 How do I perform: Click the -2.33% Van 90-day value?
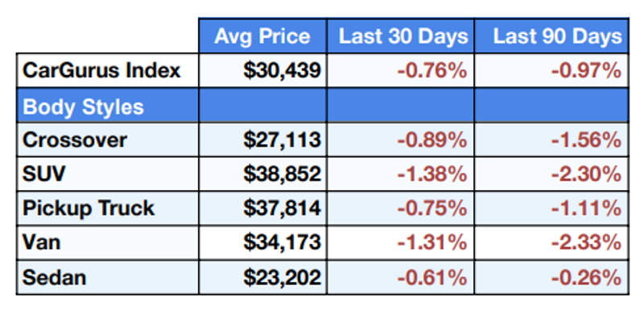pyautogui.click(x=586, y=243)
